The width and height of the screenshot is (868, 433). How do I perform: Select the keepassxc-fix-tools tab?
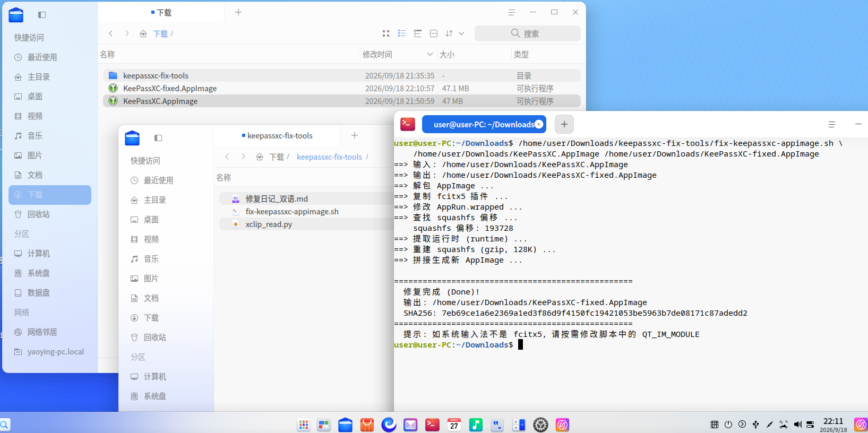[x=277, y=135]
